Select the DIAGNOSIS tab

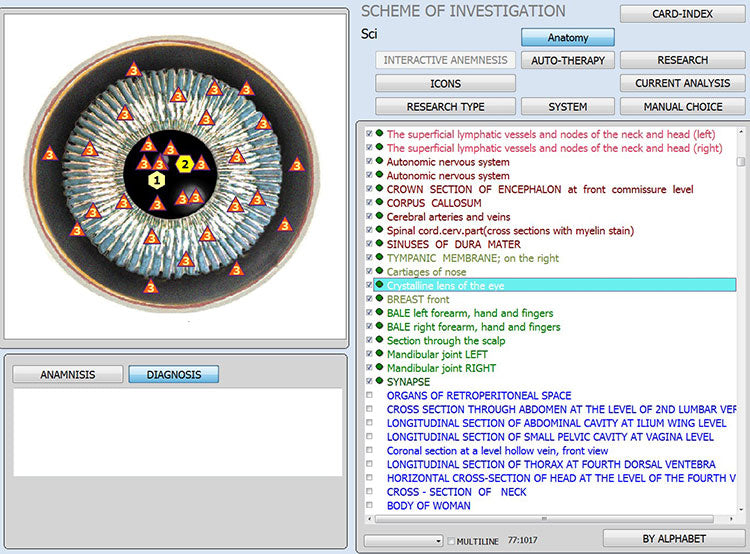click(173, 375)
